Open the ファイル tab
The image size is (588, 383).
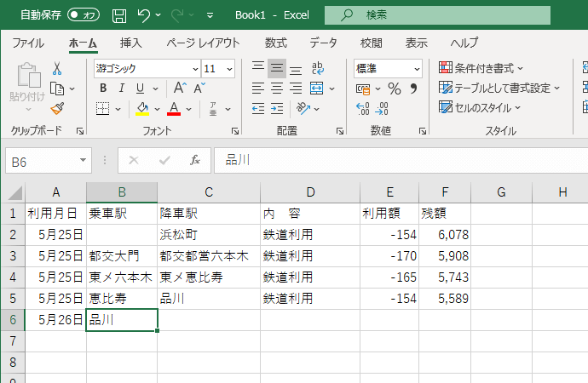(x=28, y=43)
